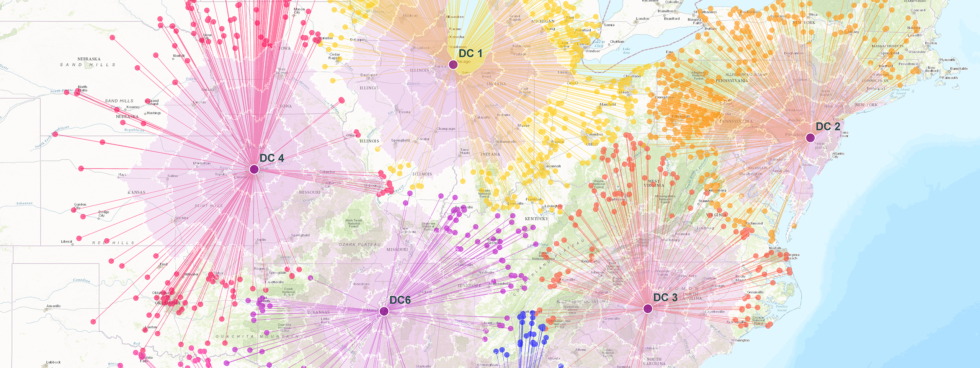Click the DC 2 text label
Viewport: 980px width, 368px height.
pyautogui.click(x=828, y=127)
